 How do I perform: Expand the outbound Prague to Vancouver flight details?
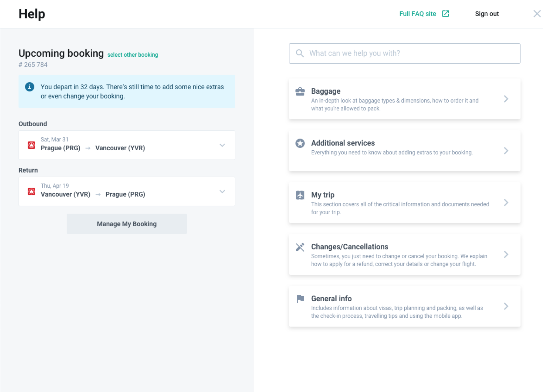(222, 145)
